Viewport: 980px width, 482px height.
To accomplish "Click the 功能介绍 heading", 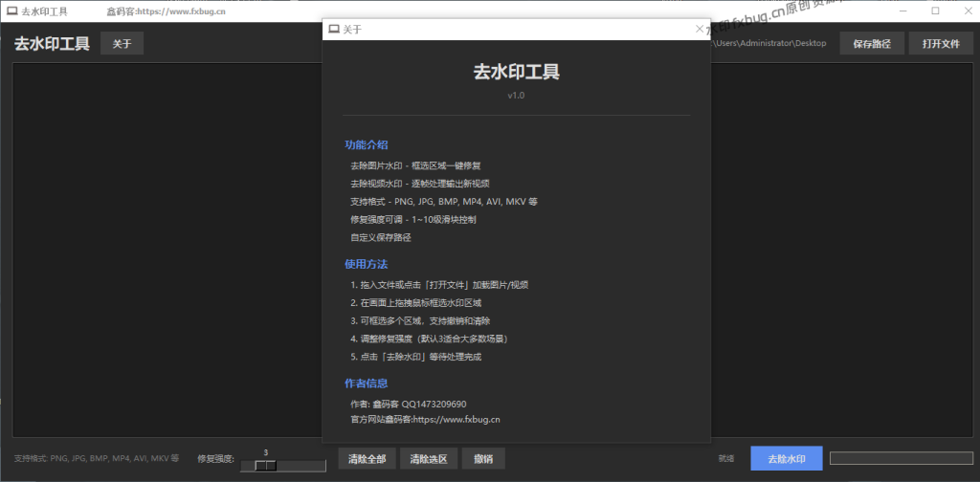I will coord(367,144).
